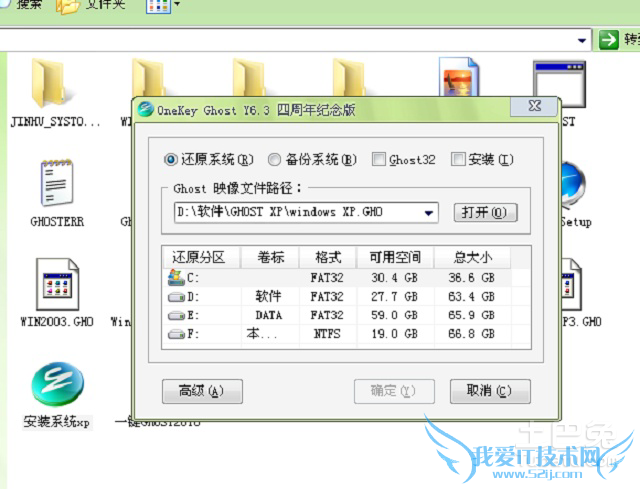This screenshot has width=640, height=489.
Task: Select the window-shaped program icon in Explorer
Action: click(x=560, y=84)
